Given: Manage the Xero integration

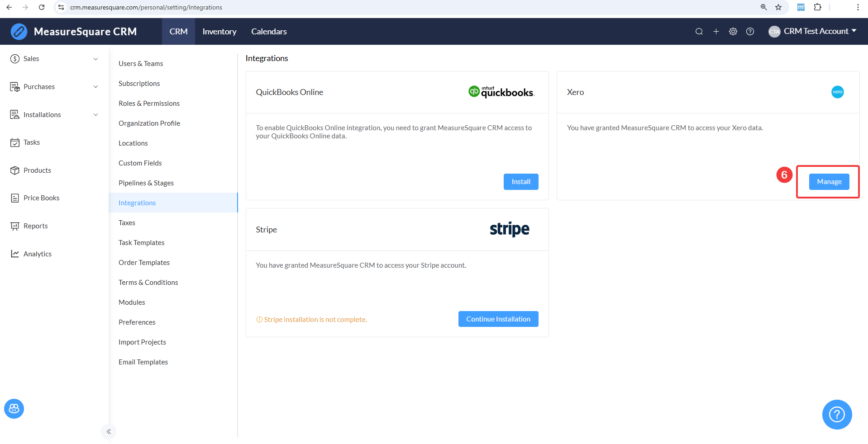Looking at the screenshot, I should point(829,182).
